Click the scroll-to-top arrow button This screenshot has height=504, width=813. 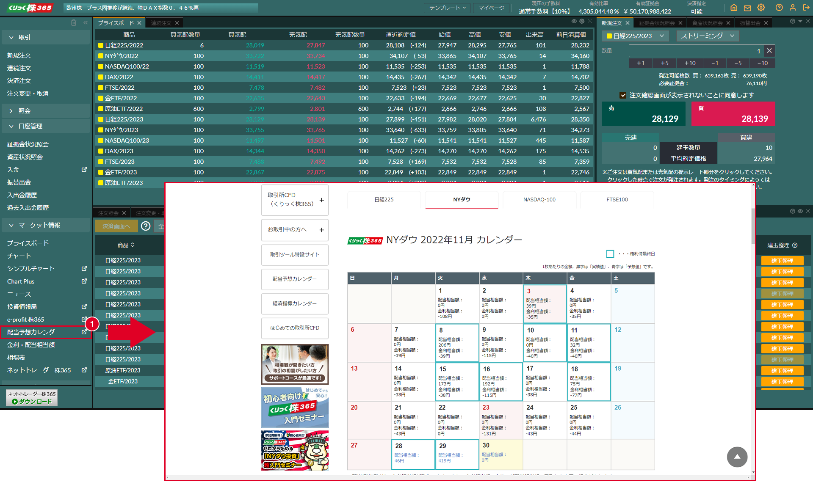point(737,457)
